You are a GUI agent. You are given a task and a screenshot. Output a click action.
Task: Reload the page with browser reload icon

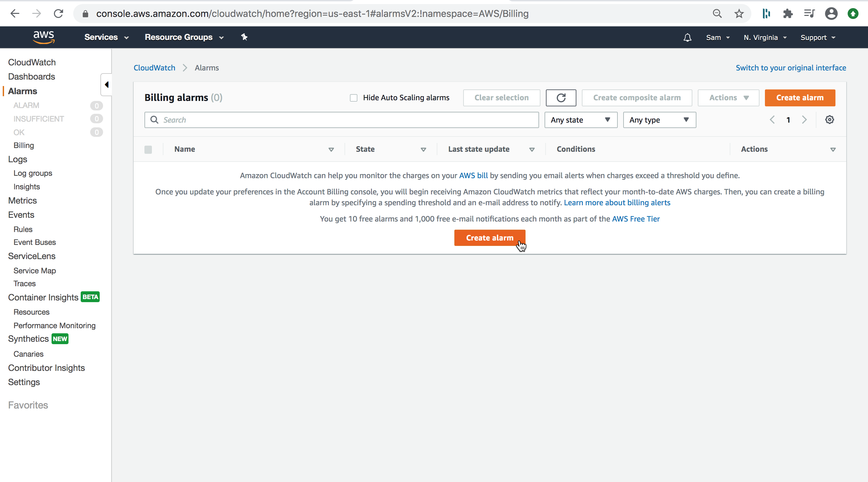point(58,14)
